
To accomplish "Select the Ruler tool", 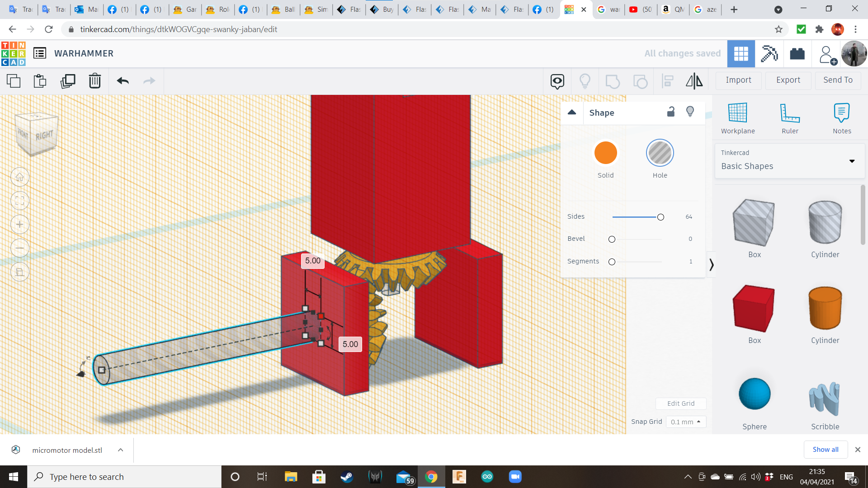I will [x=790, y=118].
